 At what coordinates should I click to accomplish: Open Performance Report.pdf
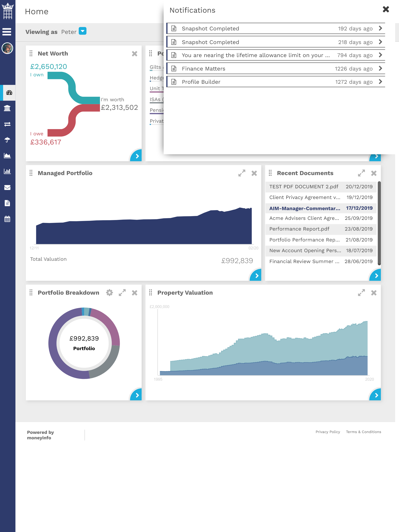(321, 229)
